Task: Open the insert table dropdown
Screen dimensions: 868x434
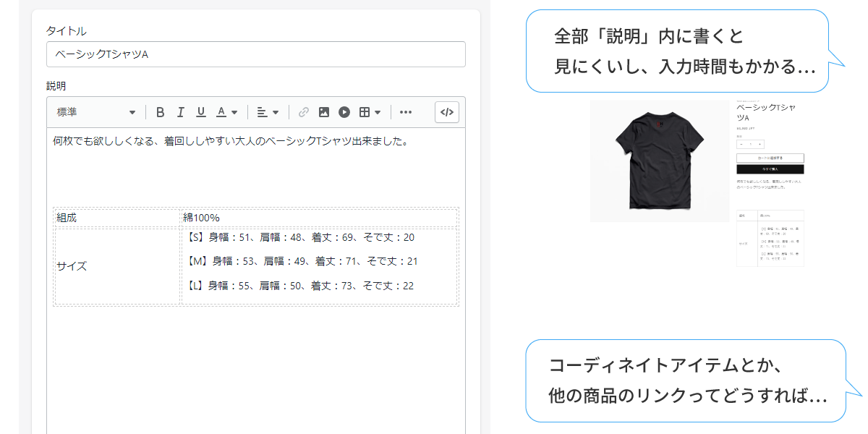Action: (370, 112)
